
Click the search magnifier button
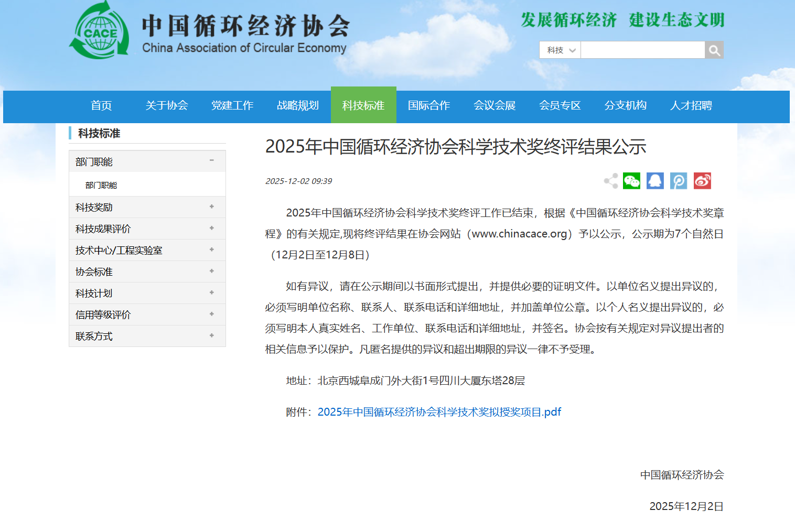(x=714, y=50)
